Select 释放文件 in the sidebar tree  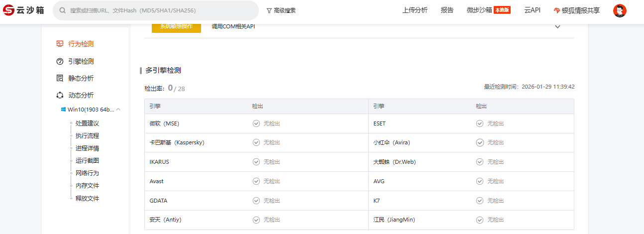point(87,199)
